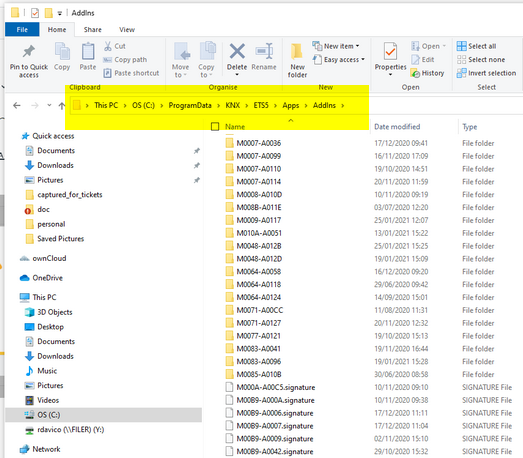Click the New folder icon
523x458 pixels.
coord(297,52)
